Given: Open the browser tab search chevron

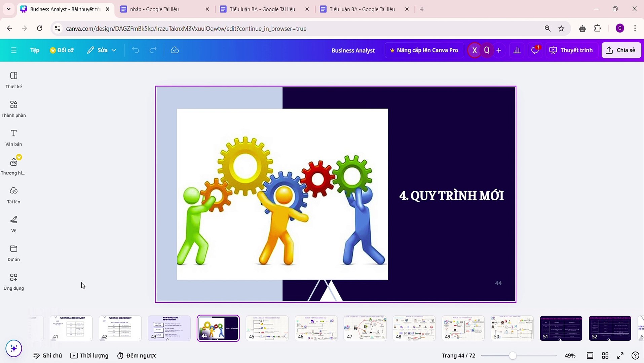Looking at the screenshot, I should (9, 9).
